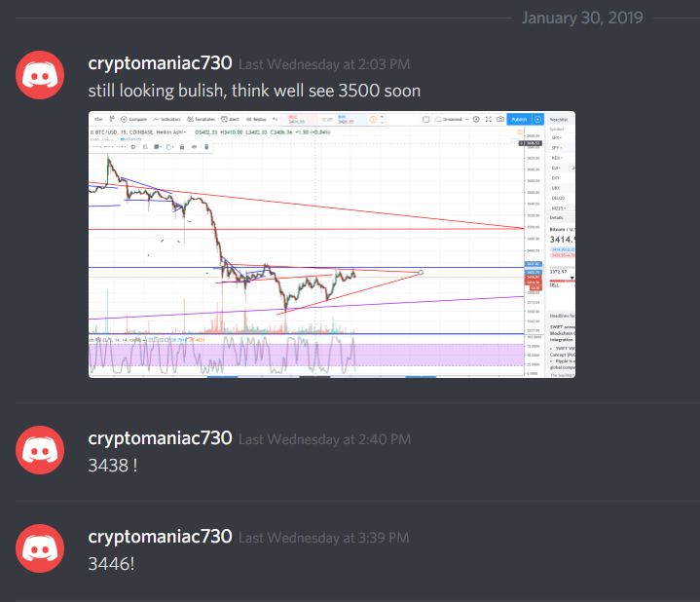Open the Indicators tool in chart
Image resolution: width=700 pixels, height=602 pixels.
[x=166, y=119]
